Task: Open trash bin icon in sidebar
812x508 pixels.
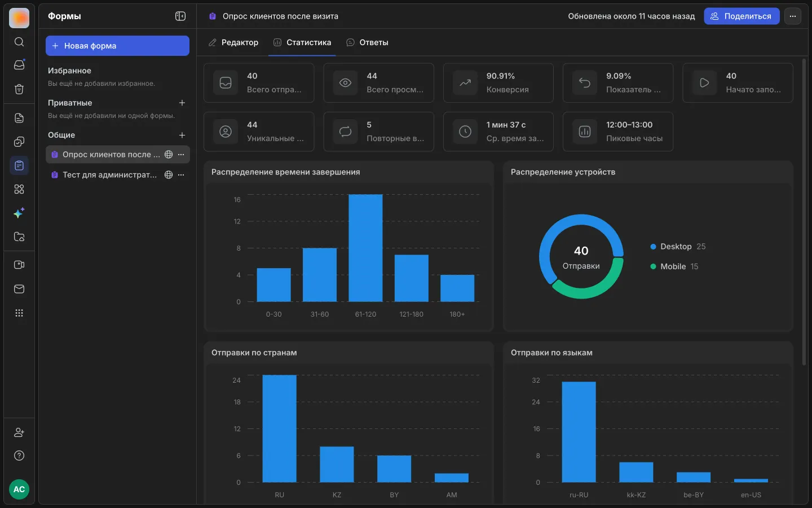Action: pyautogui.click(x=19, y=89)
